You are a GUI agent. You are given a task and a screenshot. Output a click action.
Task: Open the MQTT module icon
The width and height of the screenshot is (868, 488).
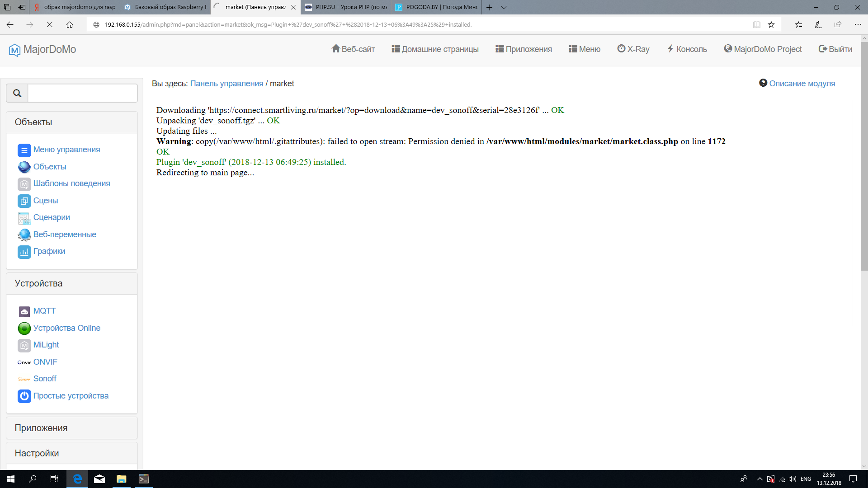click(x=24, y=311)
